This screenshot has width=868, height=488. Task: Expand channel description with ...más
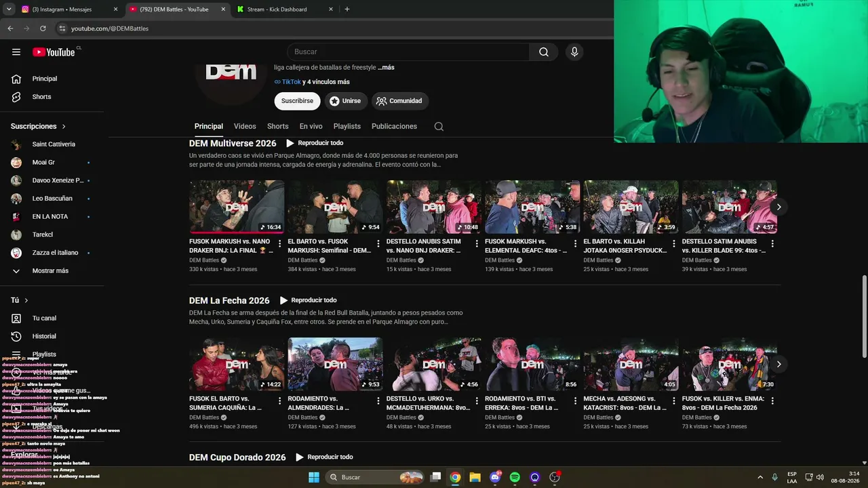[x=386, y=68]
